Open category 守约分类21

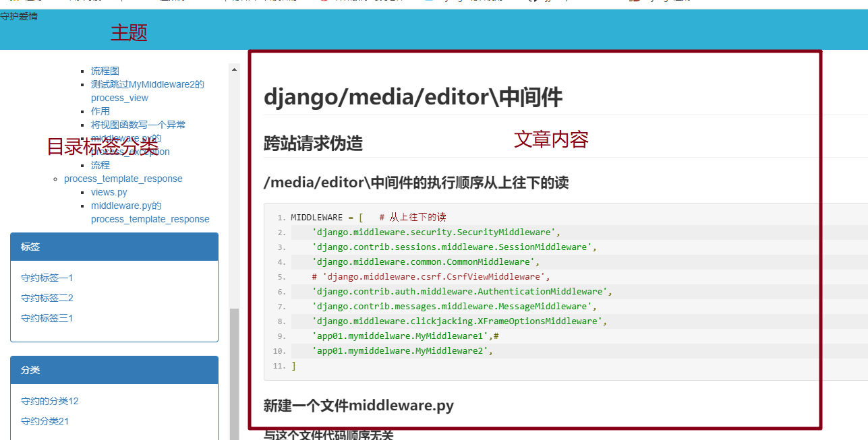pos(45,421)
